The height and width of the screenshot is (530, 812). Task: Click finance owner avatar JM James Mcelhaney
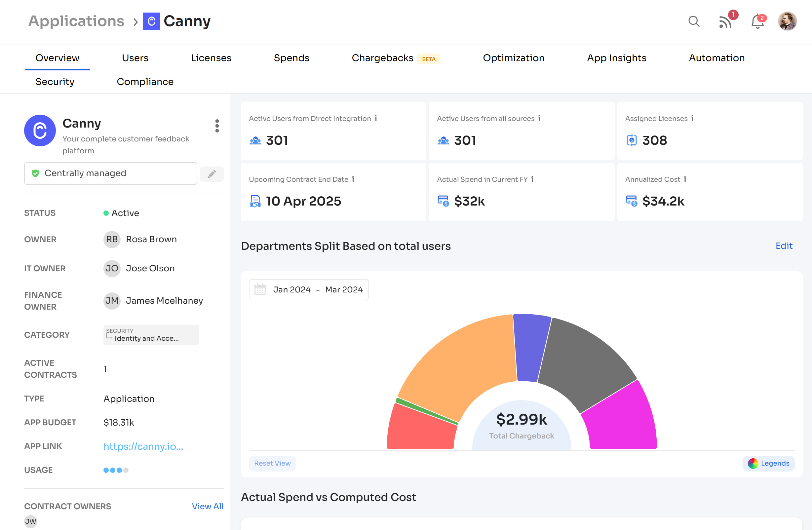pos(112,301)
